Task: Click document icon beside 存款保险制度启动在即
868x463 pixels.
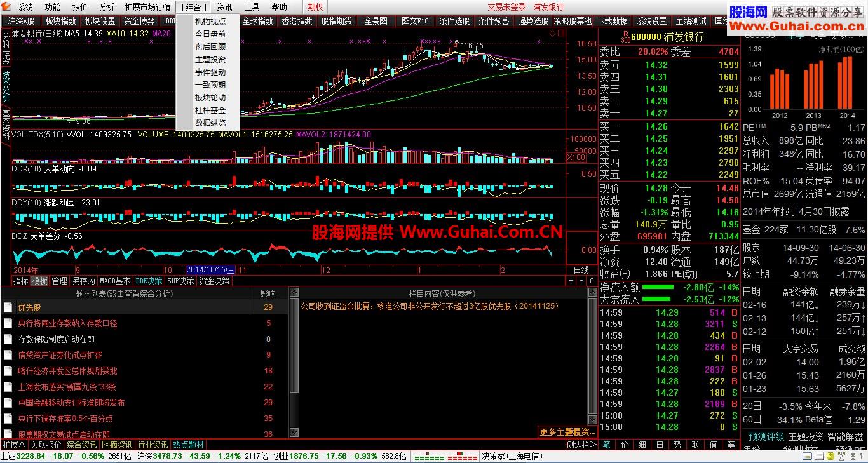Action: pos(8,339)
